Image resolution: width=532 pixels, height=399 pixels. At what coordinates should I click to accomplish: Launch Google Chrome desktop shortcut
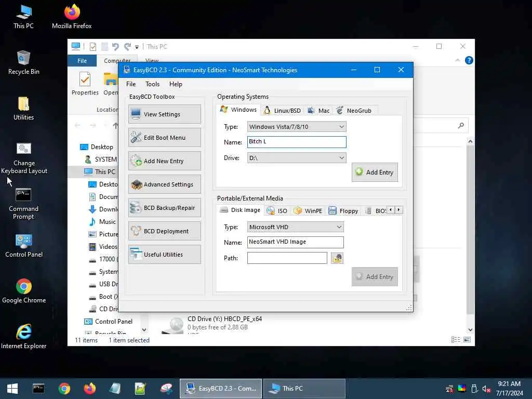tap(24, 291)
